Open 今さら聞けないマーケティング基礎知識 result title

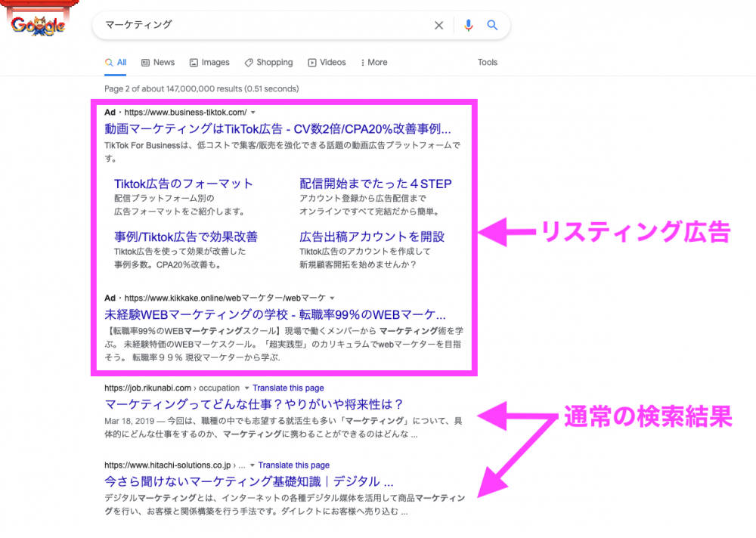click(x=249, y=481)
